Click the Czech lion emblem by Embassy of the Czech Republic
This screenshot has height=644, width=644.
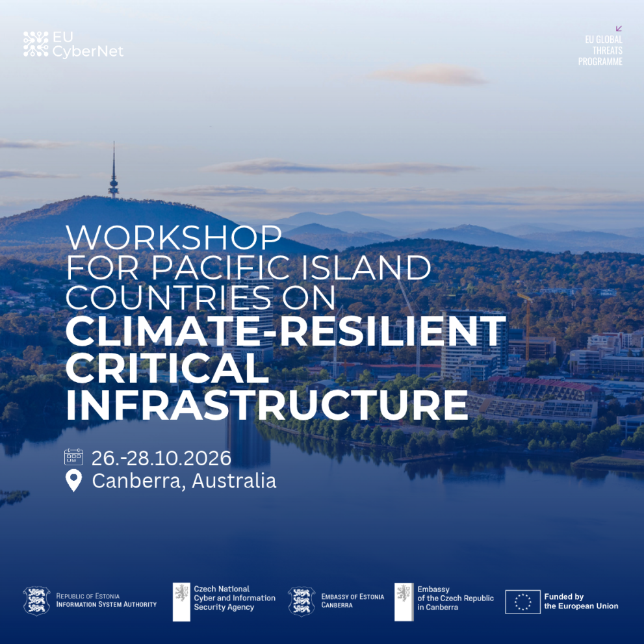(x=404, y=602)
